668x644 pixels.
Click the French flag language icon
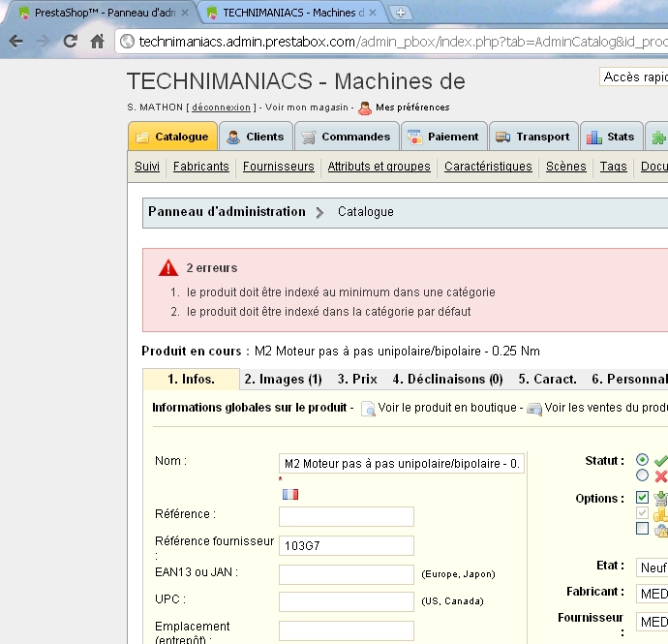pos(290,494)
